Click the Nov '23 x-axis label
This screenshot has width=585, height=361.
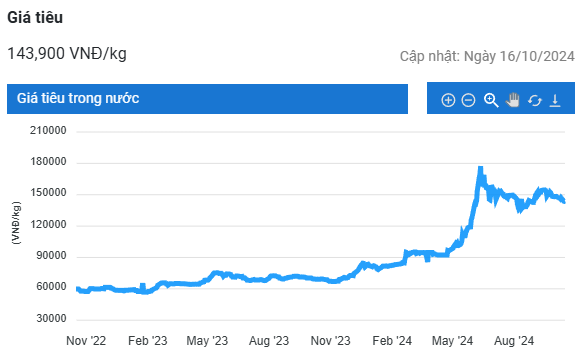pos(331,341)
